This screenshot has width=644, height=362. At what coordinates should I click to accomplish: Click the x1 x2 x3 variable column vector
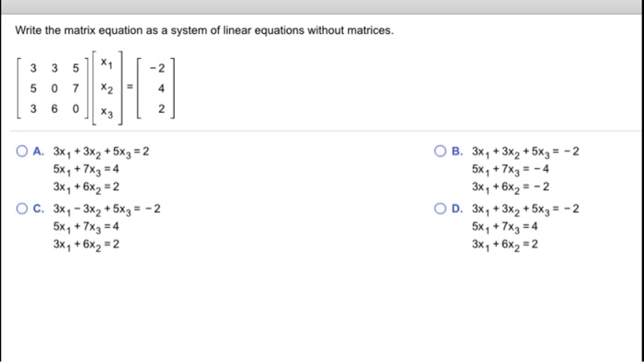[x=107, y=88]
